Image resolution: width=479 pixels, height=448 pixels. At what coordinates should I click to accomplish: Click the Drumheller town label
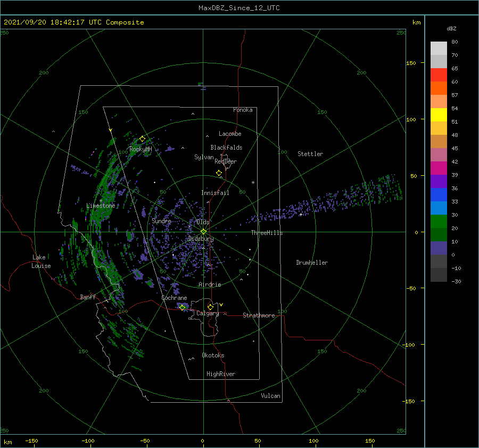coord(312,263)
